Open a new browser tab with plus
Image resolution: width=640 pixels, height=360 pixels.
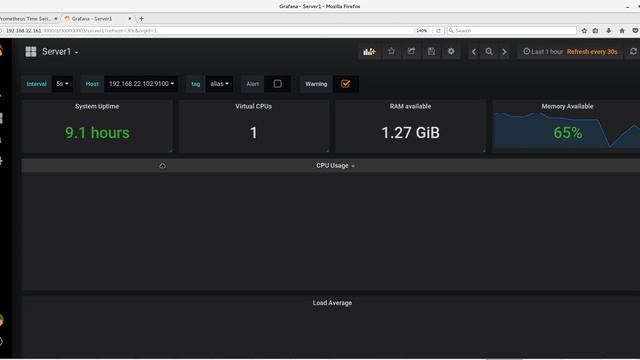[x=141, y=18]
